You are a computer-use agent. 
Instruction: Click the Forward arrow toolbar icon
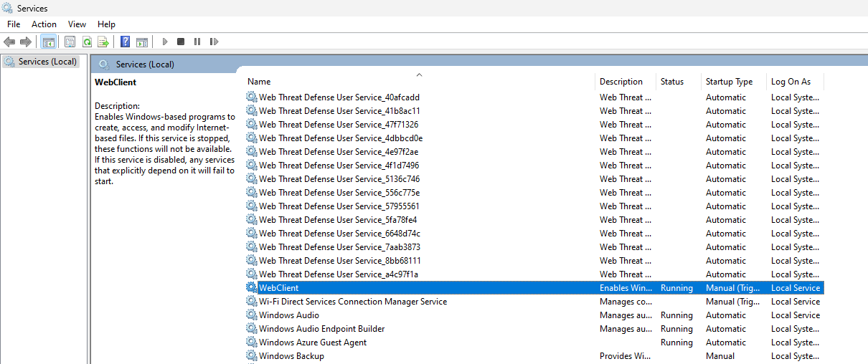(x=26, y=42)
